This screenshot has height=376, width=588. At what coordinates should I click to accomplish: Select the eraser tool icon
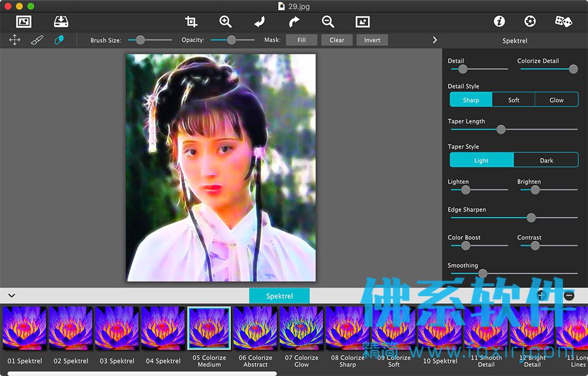coord(59,40)
